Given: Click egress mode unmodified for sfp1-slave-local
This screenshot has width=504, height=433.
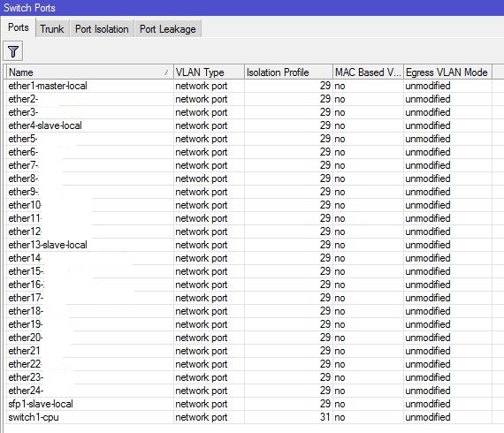Looking at the screenshot, I should pyautogui.click(x=428, y=404).
